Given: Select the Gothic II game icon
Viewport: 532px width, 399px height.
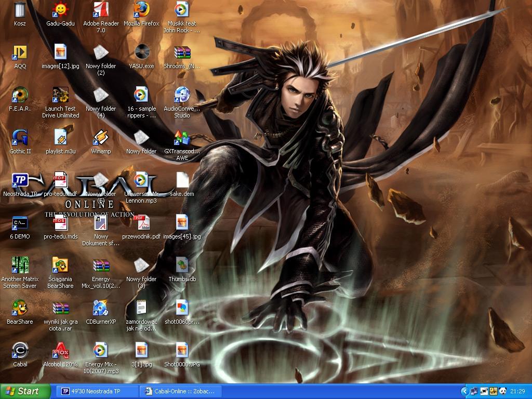Looking at the screenshot, I should (20, 138).
